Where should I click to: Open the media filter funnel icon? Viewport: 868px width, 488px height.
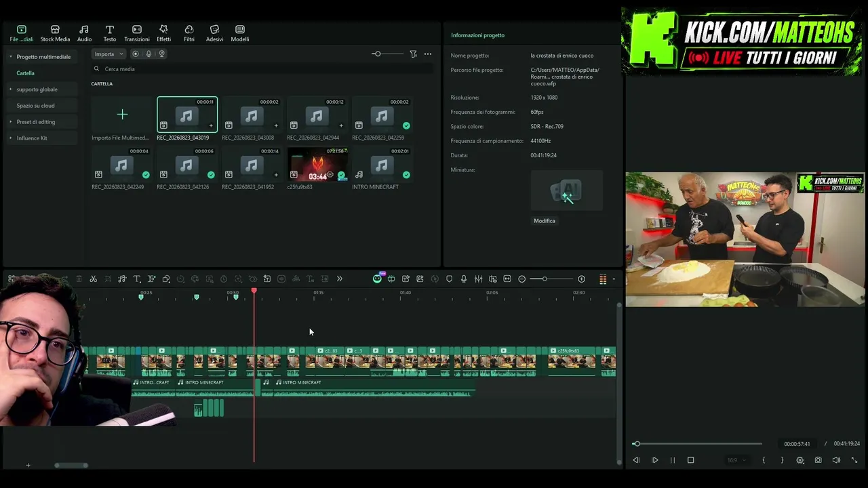(x=413, y=54)
